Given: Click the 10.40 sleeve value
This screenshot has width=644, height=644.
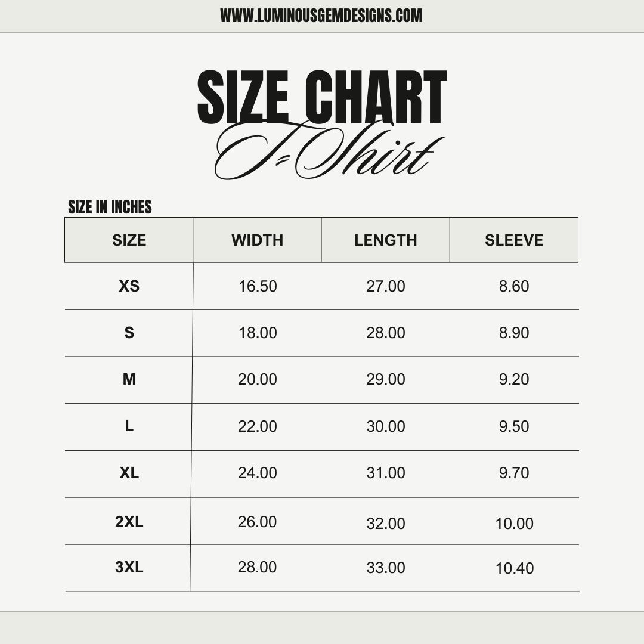Looking at the screenshot, I should pyautogui.click(x=514, y=568).
